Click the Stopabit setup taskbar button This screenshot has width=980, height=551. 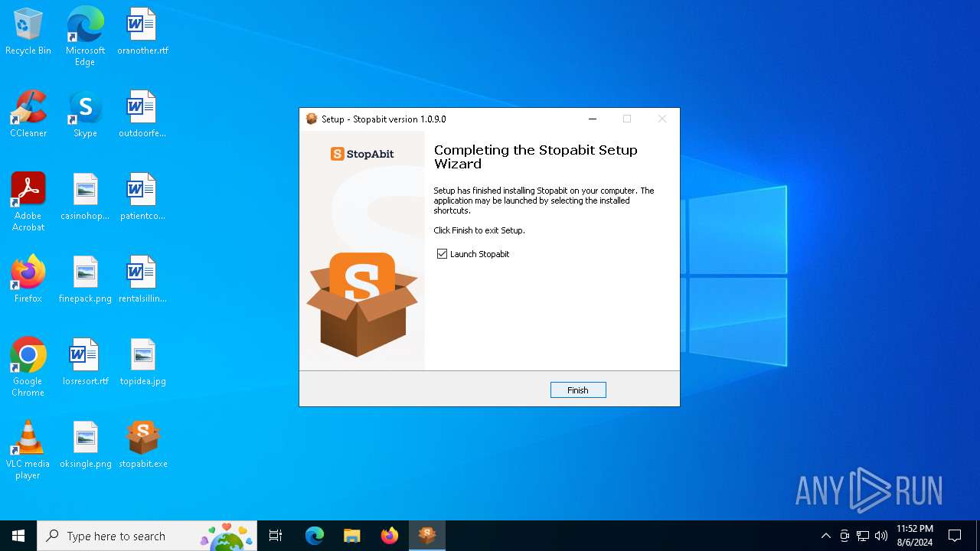(x=427, y=536)
